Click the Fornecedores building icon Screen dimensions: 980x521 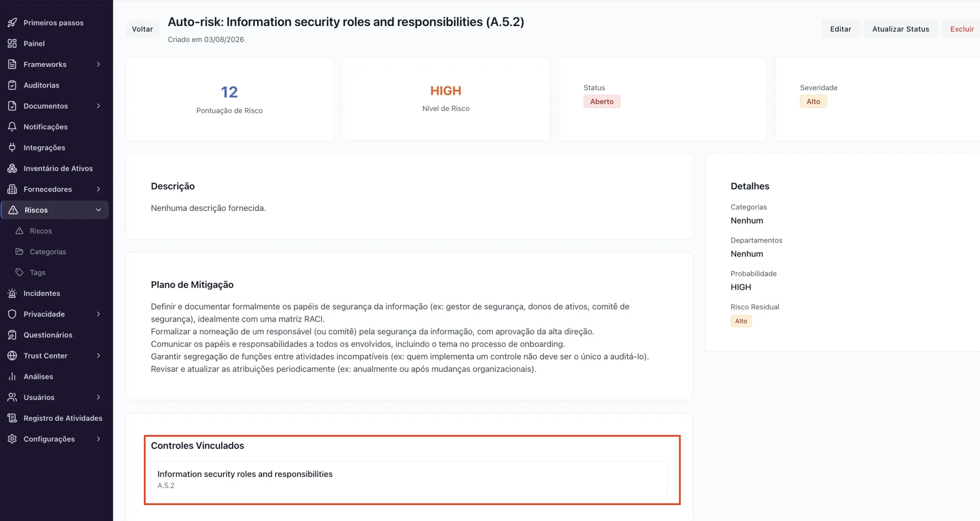(12, 189)
